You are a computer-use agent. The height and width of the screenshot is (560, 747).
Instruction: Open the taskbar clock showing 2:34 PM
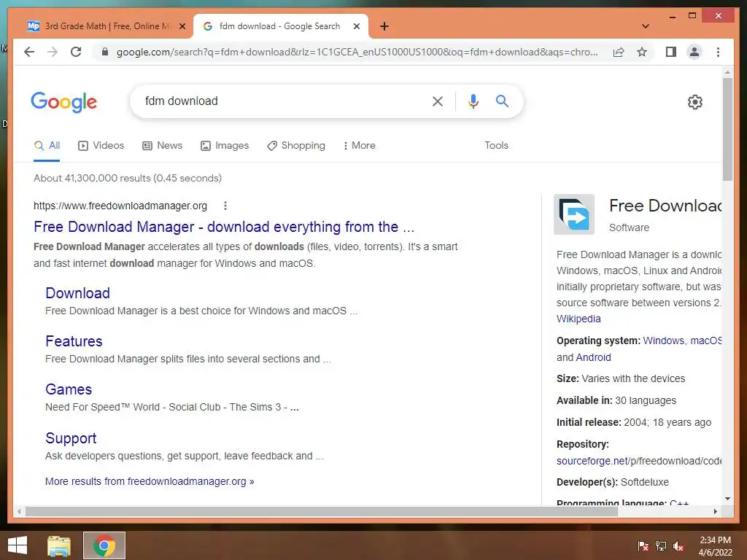coord(715,546)
